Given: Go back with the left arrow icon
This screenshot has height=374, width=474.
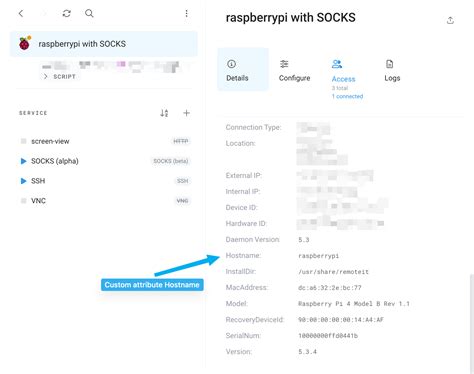Looking at the screenshot, I should (x=21, y=13).
